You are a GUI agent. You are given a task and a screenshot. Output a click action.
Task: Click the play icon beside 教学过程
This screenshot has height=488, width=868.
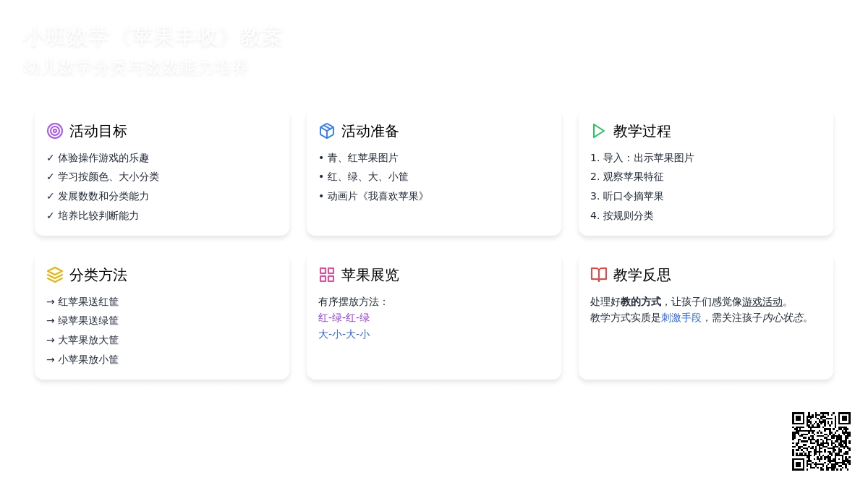point(599,131)
